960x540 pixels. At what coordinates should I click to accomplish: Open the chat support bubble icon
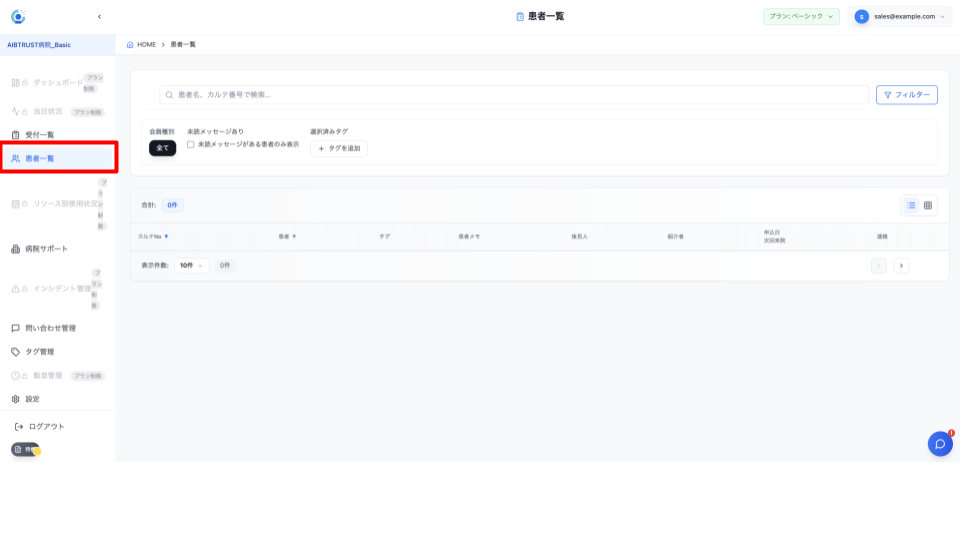940,444
